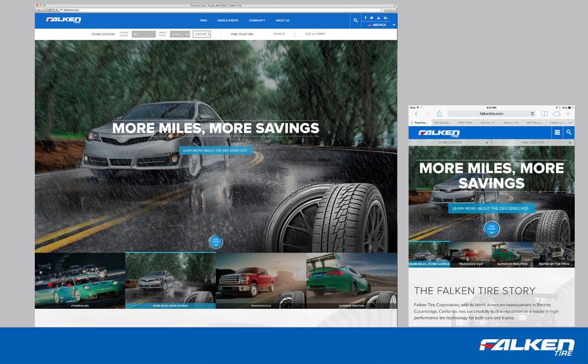Tap the Safari share icon on the iPad
The width and height of the screenshot is (588, 364).
439,114
